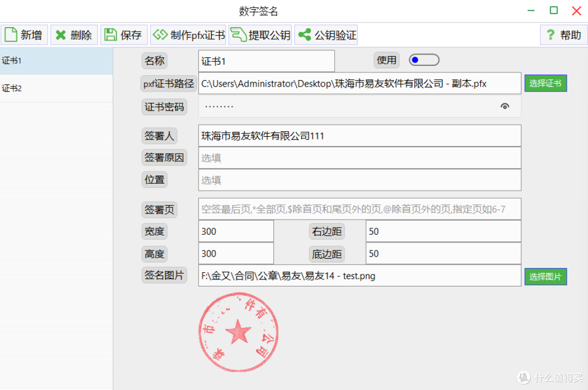Maximize the 数字签名 window
This screenshot has height=390, width=588.
pos(554,10)
